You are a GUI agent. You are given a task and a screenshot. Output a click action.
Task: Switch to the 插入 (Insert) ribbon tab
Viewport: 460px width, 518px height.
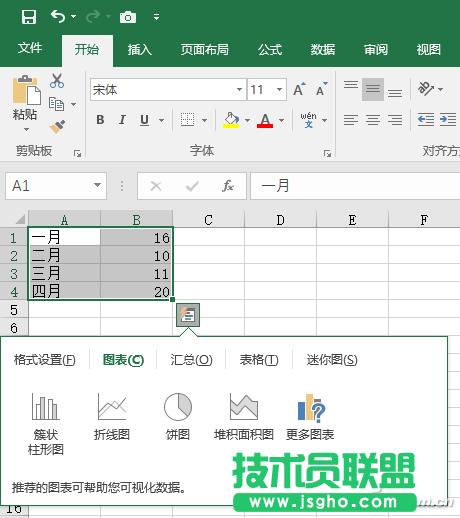point(140,50)
